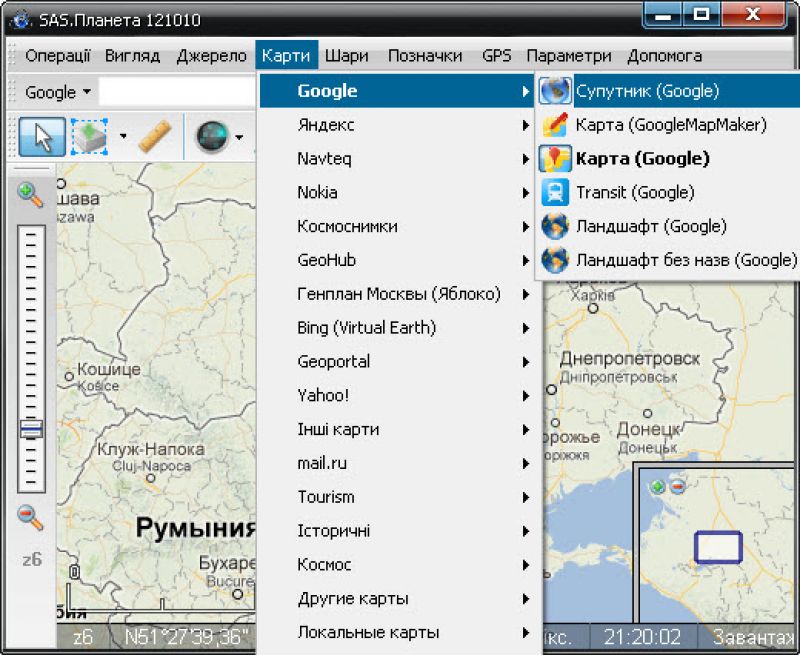Expand Генплан Москвы (Яблоко) submenu
Viewport: 800px width, 655px height.
click(x=397, y=294)
